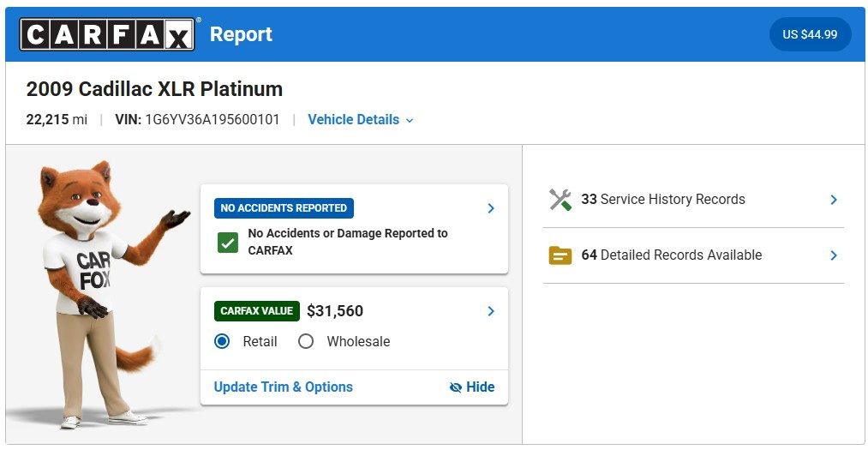Expand the Vehicle Details dropdown
The width and height of the screenshot is (868, 450).
[x=361, y=119]
